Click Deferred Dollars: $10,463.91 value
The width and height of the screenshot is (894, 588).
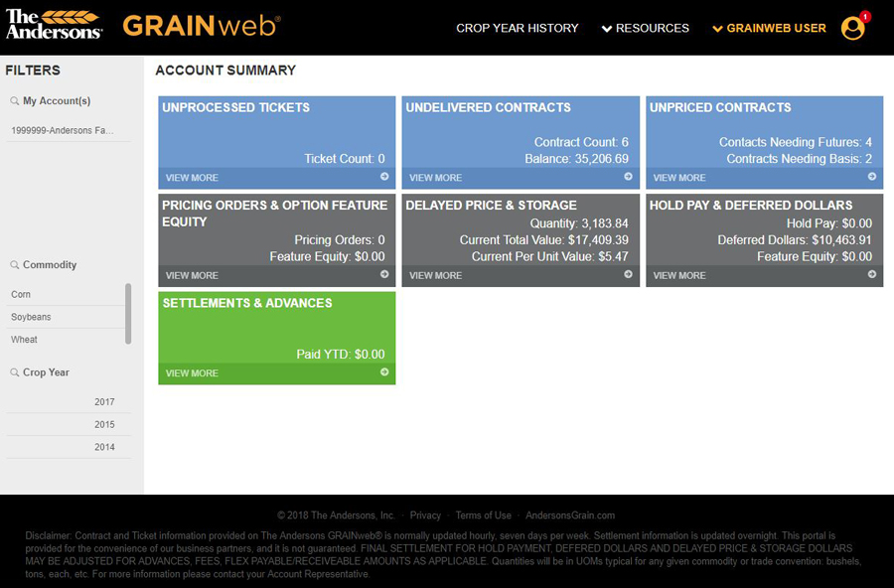pos(795,240)
